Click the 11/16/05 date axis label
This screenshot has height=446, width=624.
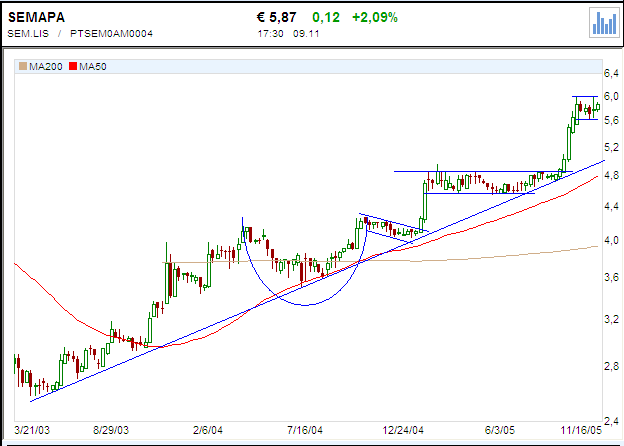point(581,430)
